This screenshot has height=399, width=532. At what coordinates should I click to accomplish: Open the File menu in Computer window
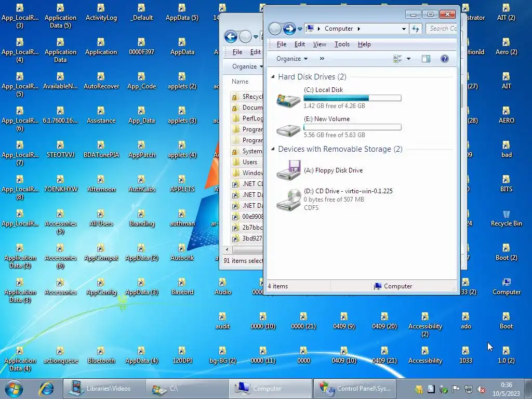pyautogui.click(x=281, y=44)
